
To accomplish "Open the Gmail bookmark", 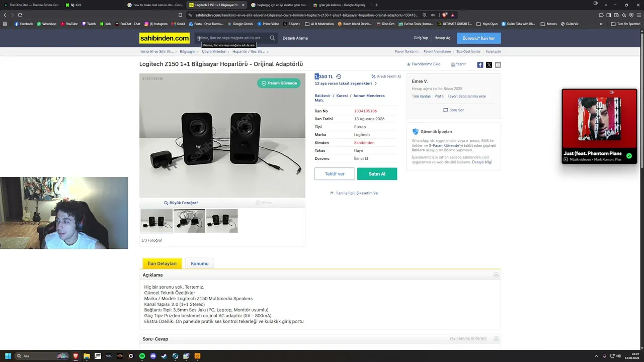I will coord(178,24).
